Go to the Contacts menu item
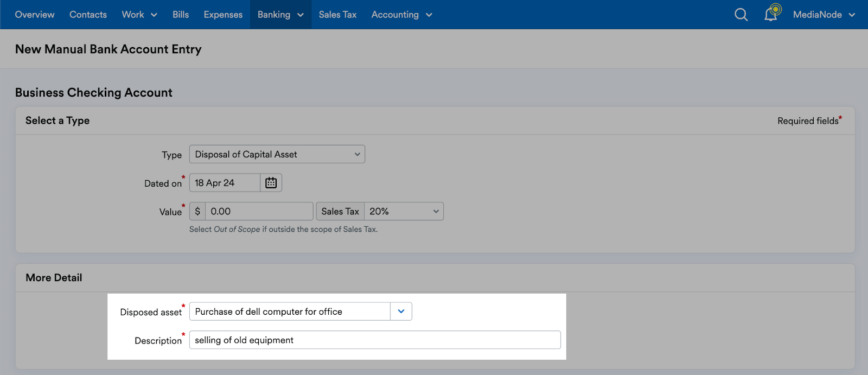 [x=88, y=15]
